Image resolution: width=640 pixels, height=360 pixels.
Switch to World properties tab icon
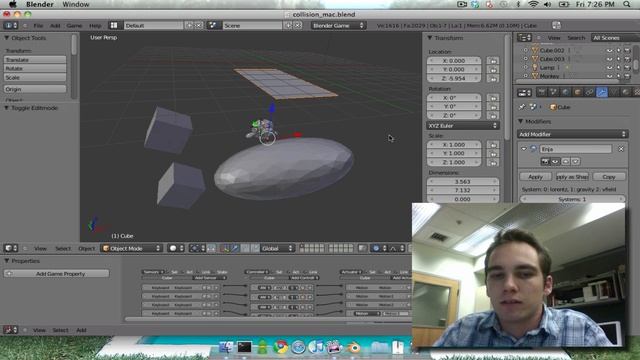pos(565,92)
